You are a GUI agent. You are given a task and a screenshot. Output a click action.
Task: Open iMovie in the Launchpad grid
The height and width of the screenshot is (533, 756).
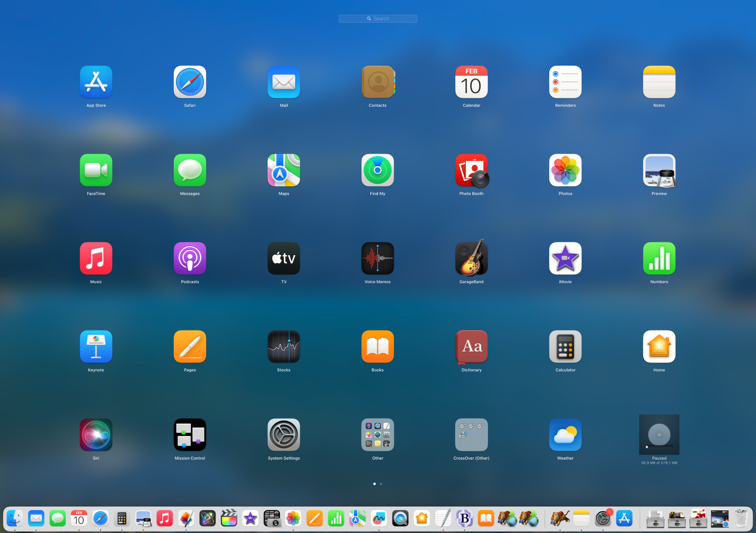[x=565, y=258]
